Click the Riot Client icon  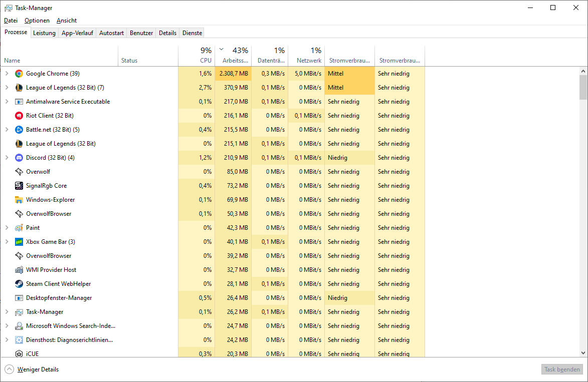(19, 116)
